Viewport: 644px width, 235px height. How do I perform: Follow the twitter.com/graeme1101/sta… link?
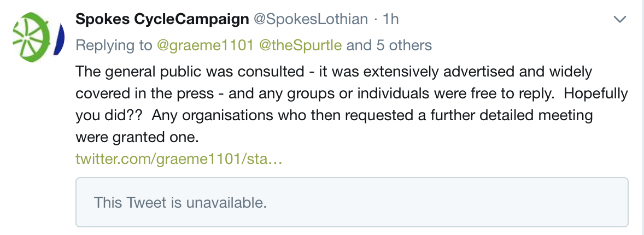[x=179, y=158]
